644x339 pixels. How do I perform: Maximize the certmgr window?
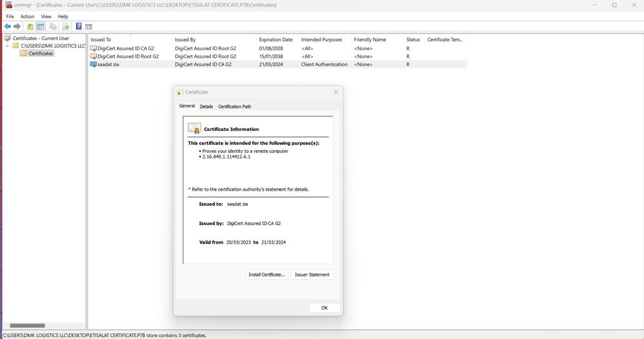tap(614, 5)
